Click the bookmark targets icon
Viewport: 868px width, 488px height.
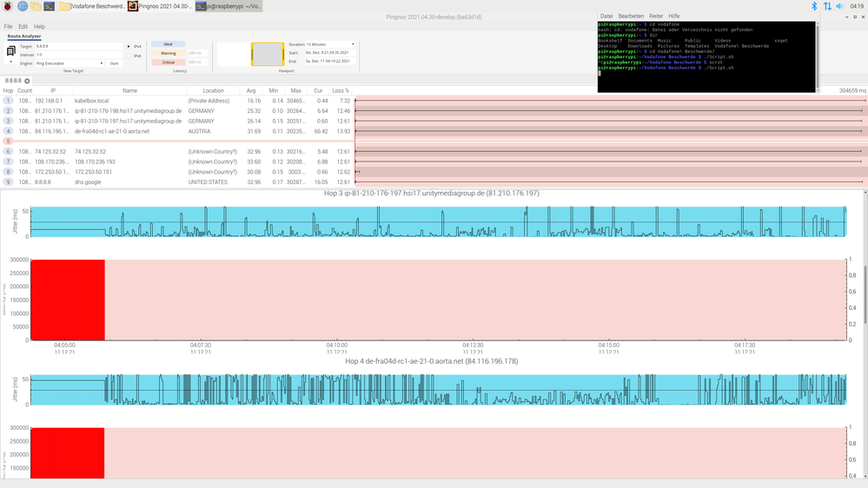click(10, 49)
